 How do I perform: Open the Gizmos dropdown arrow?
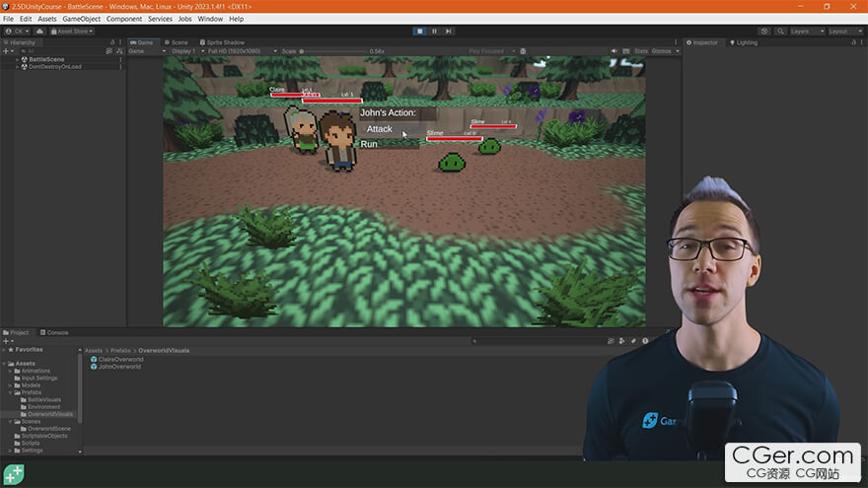[x=677, y=51]
